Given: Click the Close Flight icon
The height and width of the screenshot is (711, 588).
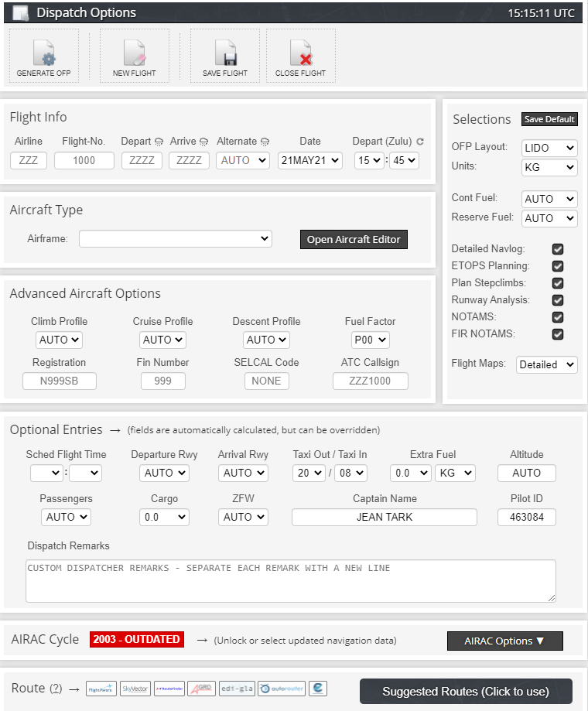Looking at the screenshot, I should (300, 54).
